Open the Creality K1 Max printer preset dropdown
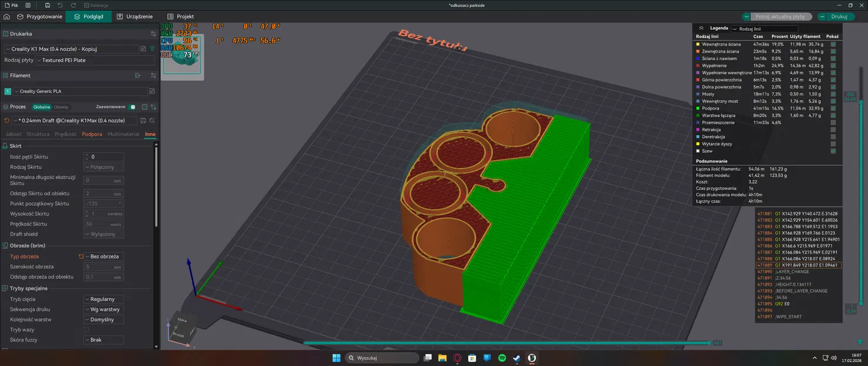The image size is (868, 366). tap(72, 49)
